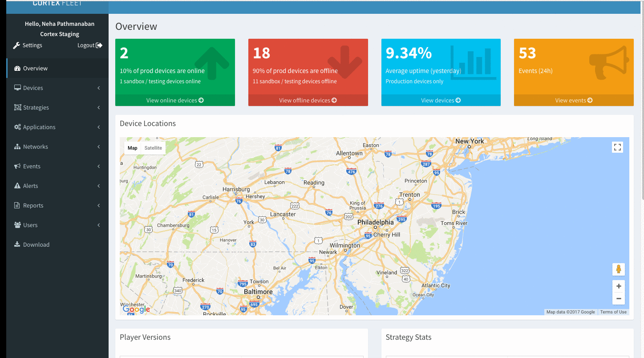Click the Devices monitor icon in sidebar

click(x=17, y=88)
